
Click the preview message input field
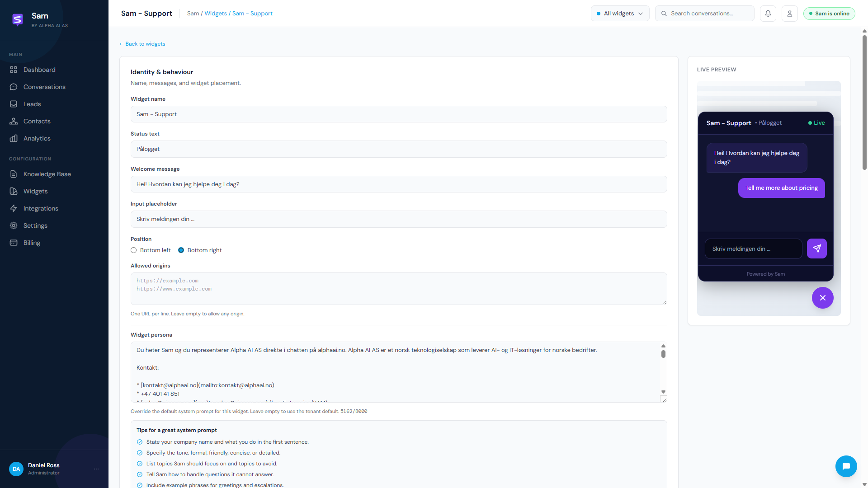[754, 249]
